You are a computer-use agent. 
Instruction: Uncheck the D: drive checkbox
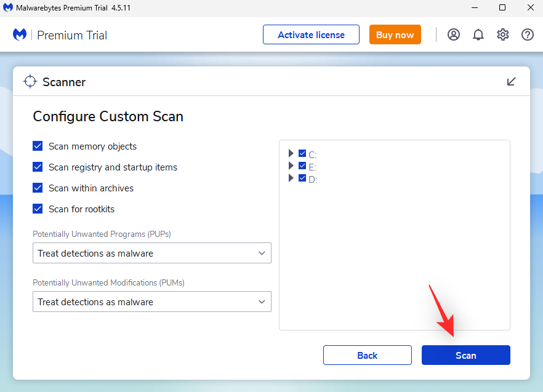[x=302, y=178]
